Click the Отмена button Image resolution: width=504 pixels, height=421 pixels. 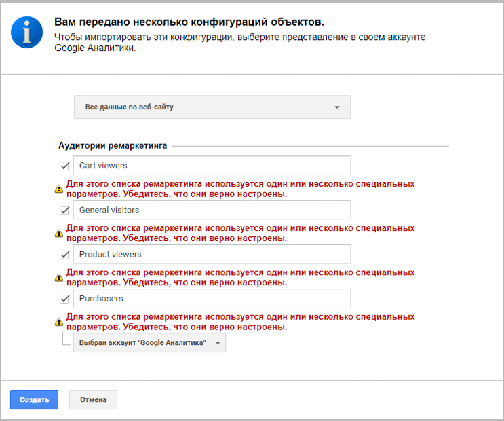(93, 400)
